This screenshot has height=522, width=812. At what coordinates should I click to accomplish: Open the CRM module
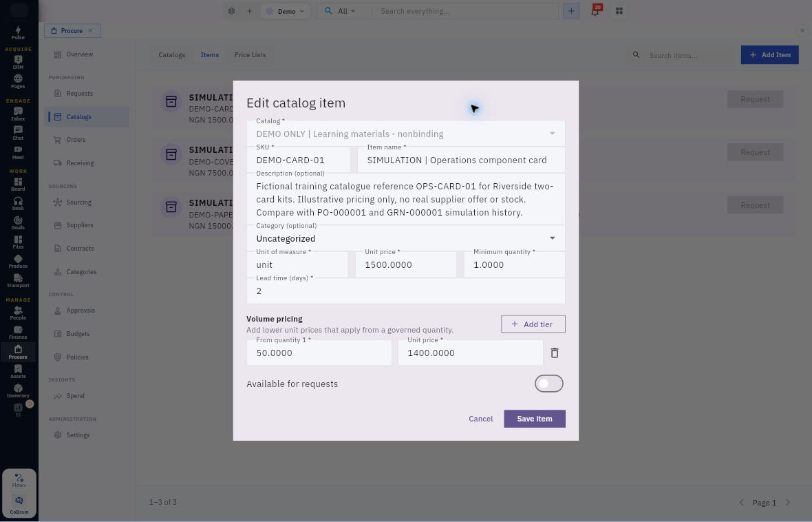(18, 62)
